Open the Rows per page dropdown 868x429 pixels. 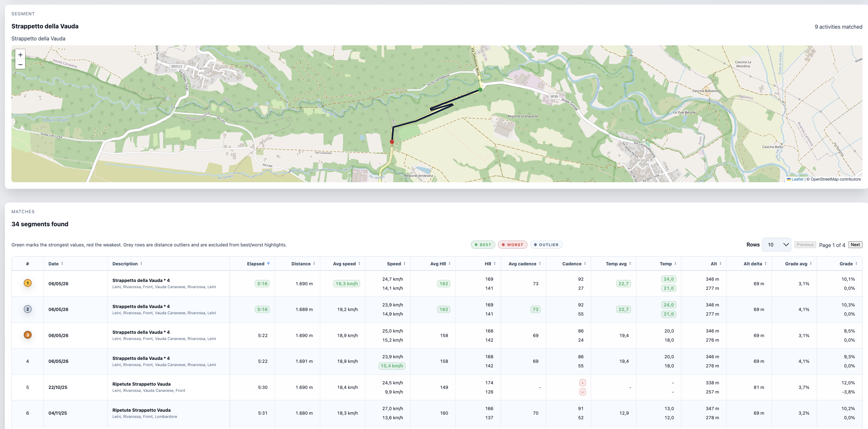point(776,245)
